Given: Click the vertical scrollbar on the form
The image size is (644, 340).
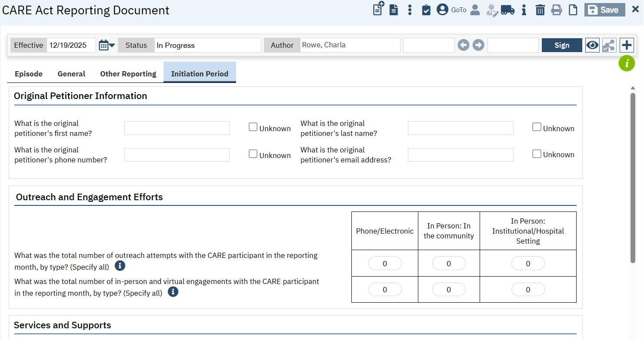Looking at the screenshot, I should click(x=633, y=177).
